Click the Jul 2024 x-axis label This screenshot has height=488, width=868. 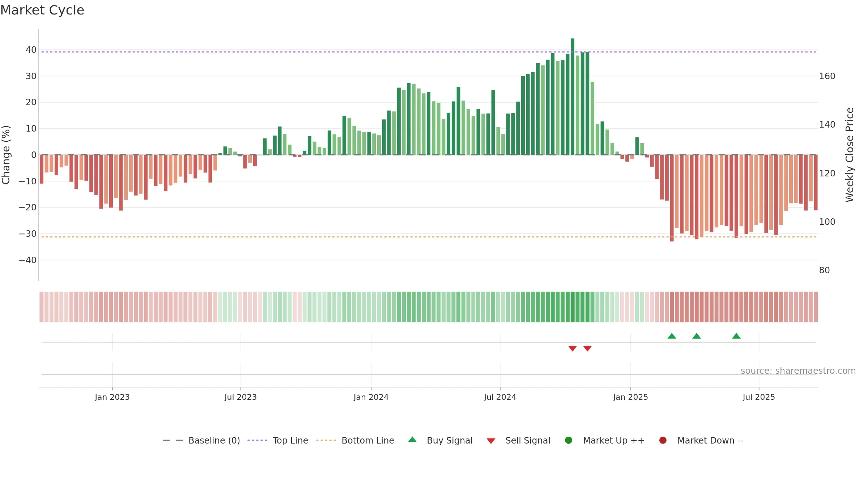pyautogui.click(x=500, y=397)
